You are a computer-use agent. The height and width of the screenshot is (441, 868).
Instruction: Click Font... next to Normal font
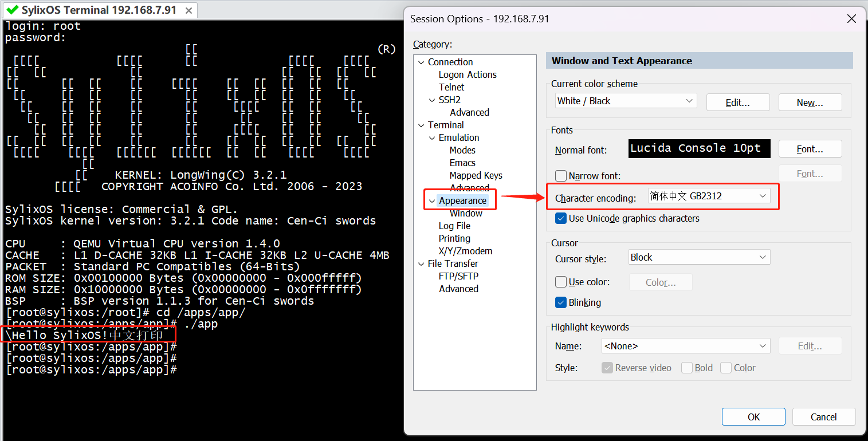click(x=810, y=149)
